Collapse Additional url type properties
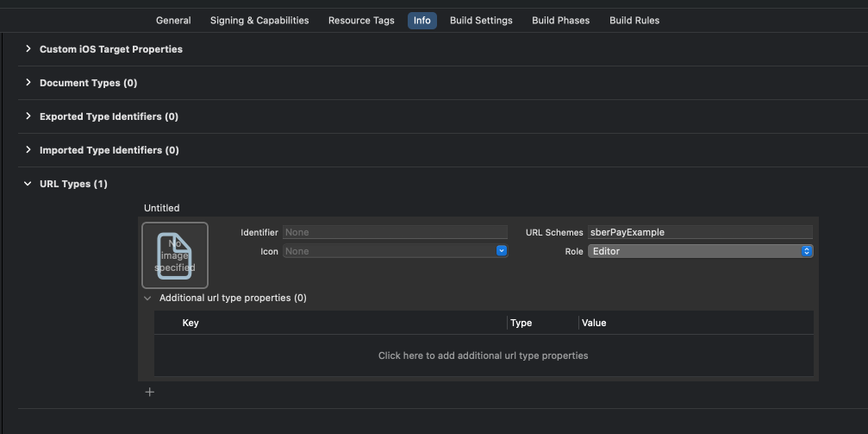 (147, 298)
